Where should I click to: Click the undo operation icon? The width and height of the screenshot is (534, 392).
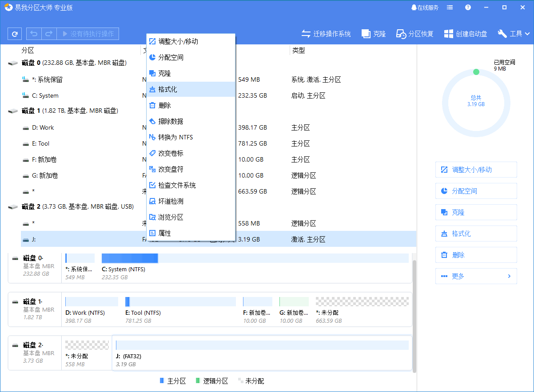point(34,33)
